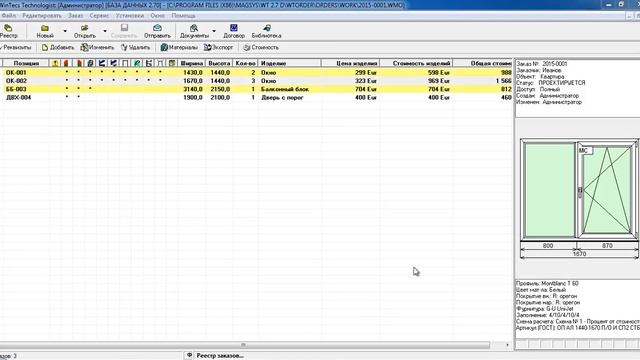Open the Установки menu
Image resolution: width=640 pixels, height=360 pixels.
click(130, 16)
